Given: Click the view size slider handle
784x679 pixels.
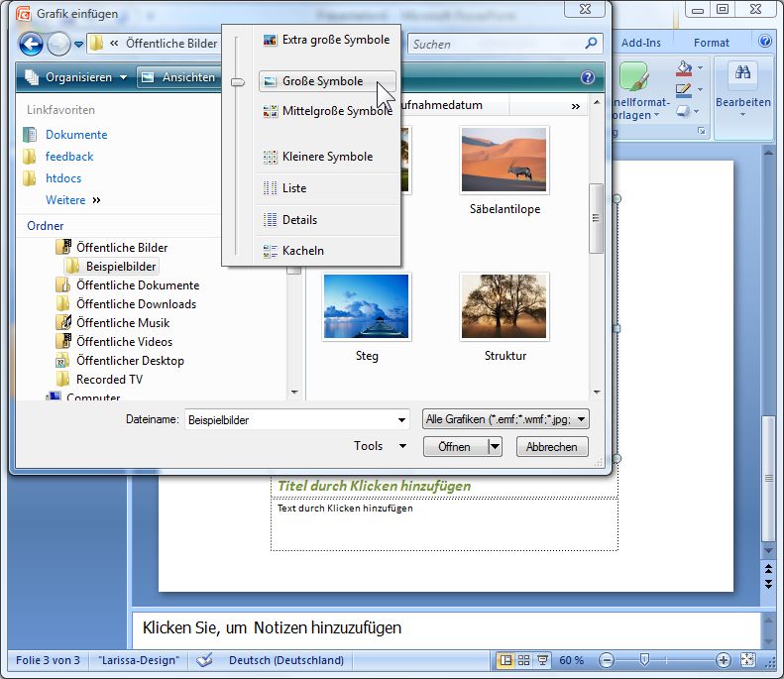Looking at the screenshot, I should (x=238, y=82).
